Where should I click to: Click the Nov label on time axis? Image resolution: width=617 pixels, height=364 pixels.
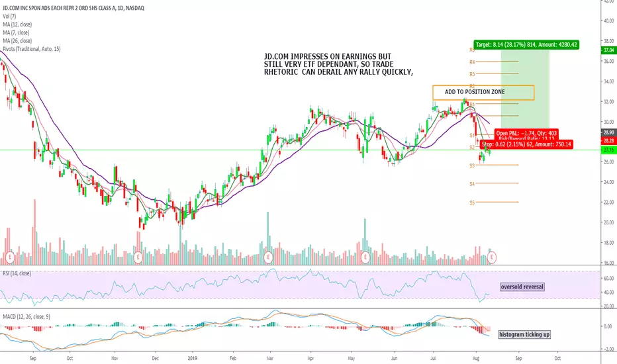(115, 358)
